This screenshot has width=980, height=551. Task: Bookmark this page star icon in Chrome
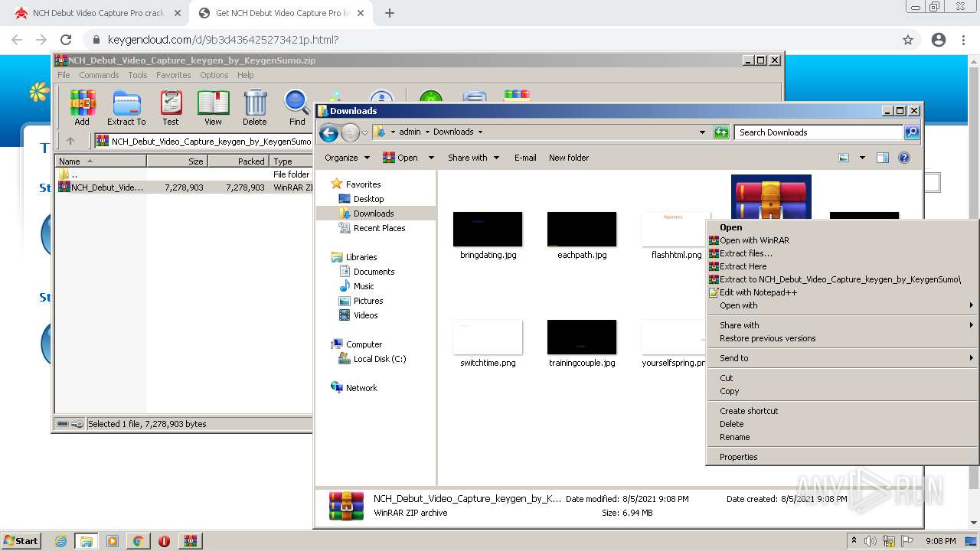tap(908, 40)
